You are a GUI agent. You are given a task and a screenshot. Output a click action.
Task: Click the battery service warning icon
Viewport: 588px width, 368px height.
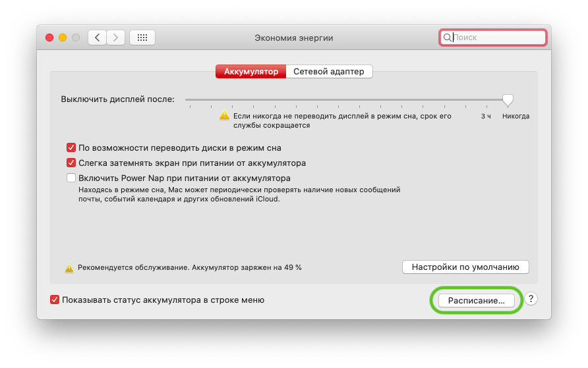69,268
